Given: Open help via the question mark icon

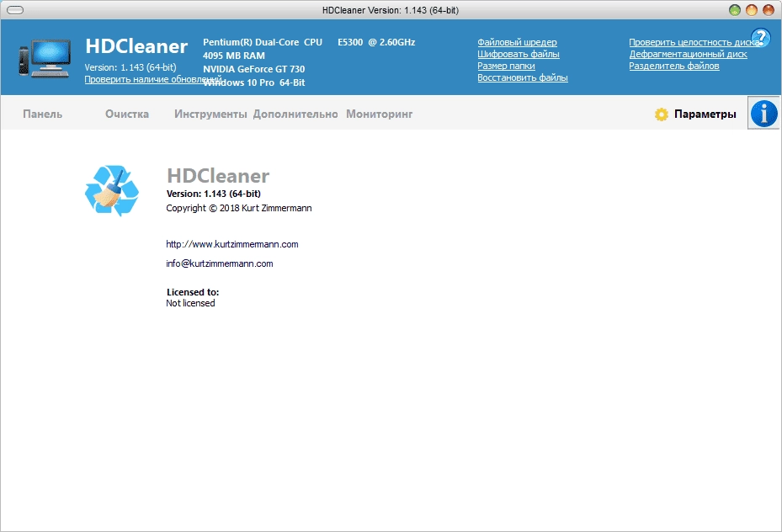Looking at the screenshot, I should pos(761,37).
